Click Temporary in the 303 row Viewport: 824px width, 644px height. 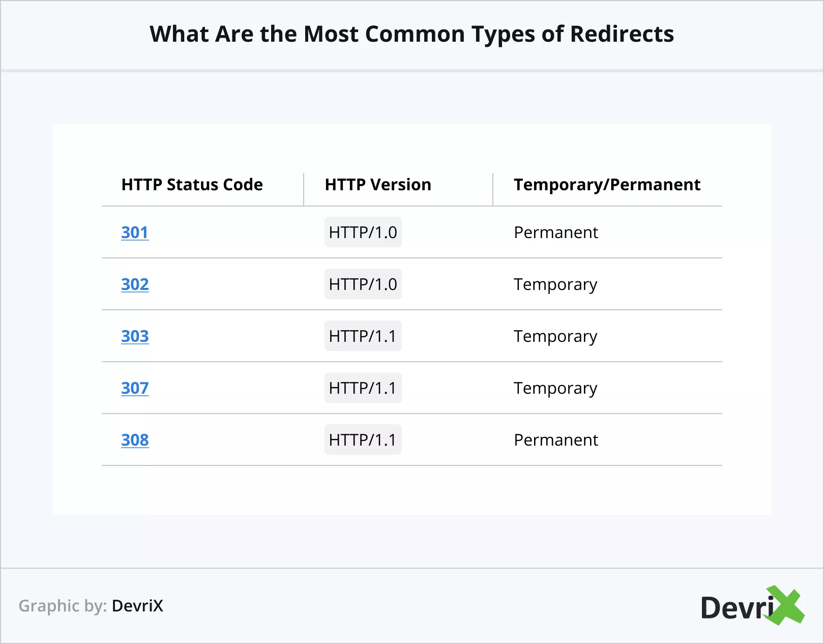pos(555,337)
